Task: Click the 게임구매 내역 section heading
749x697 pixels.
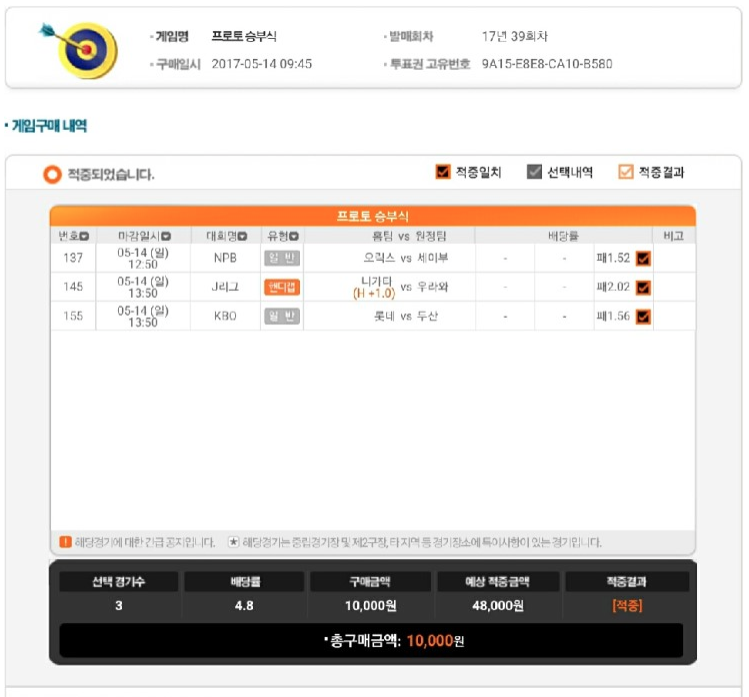Action: (x=49, y=126)
